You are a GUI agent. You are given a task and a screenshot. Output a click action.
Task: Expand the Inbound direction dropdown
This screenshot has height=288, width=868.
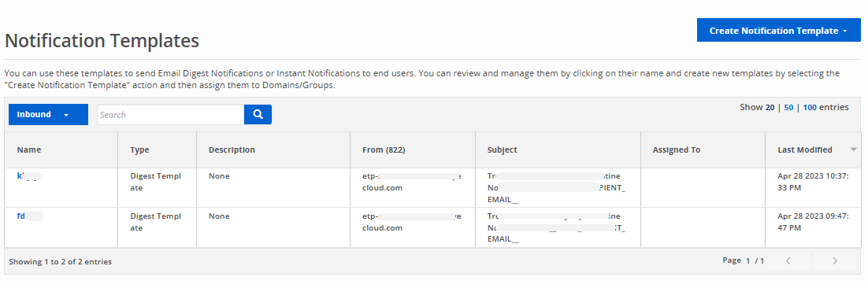tap(48, 114)
